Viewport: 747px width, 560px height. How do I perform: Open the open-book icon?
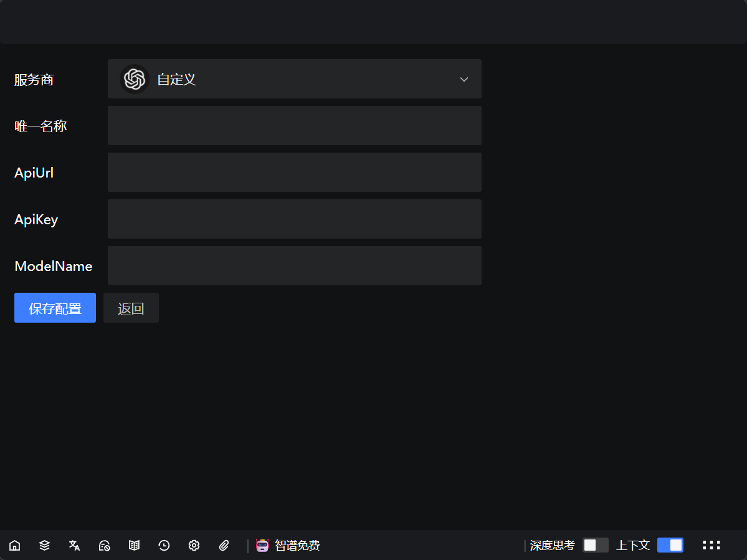[x=134, y=546]
